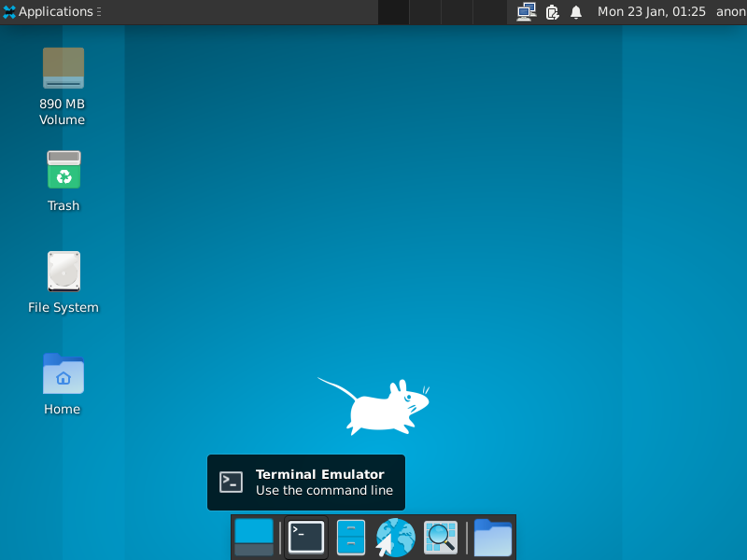Open the anon user menu
This screenshot has height=560, width=747.
[x=731, y=12]
